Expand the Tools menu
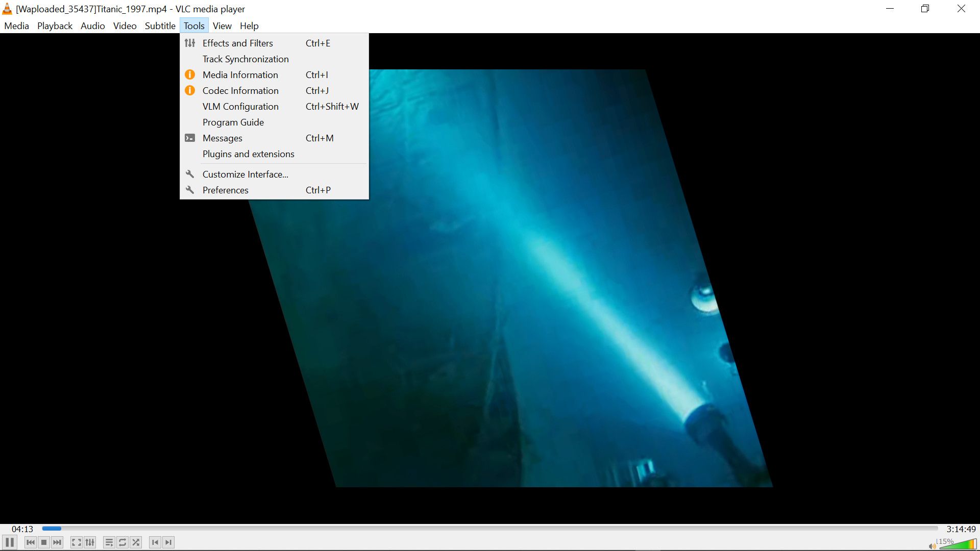The image size is (980, 551). coord(194,26)
